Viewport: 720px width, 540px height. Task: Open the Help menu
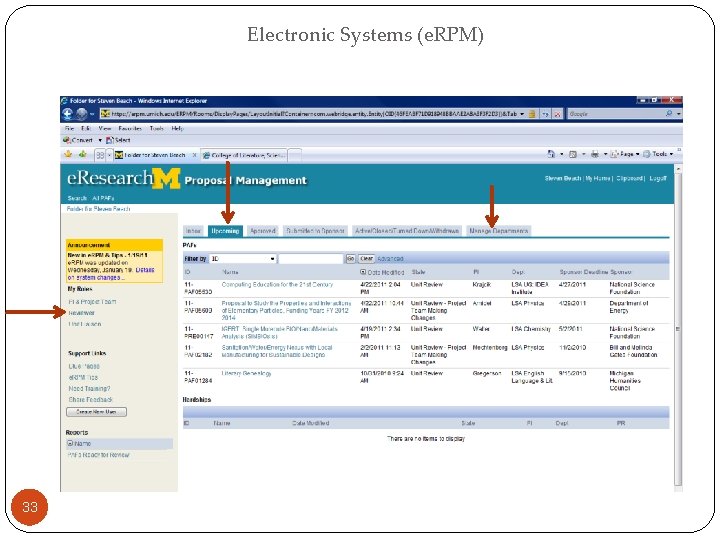[178, 129]
